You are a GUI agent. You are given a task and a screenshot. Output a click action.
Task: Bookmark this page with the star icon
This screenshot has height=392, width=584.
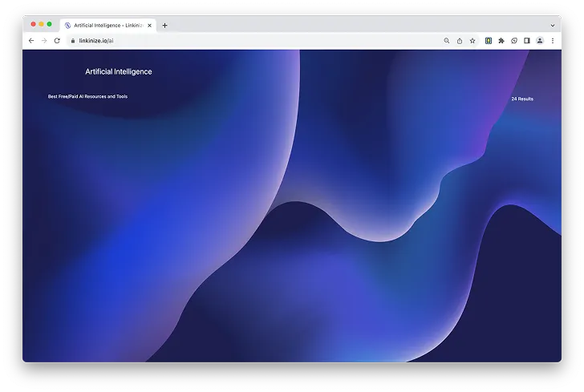(x=472, y=41)
